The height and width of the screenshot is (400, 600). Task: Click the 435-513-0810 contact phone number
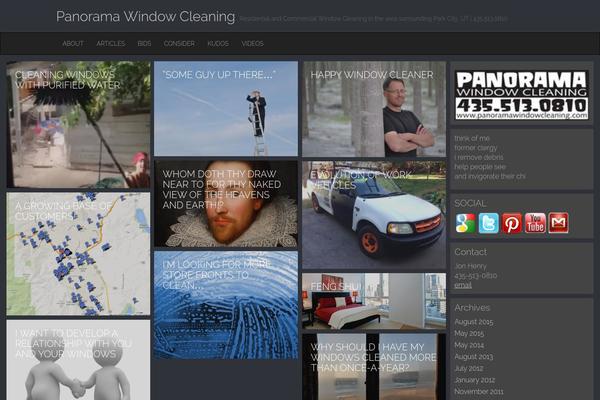click(476, 276)
